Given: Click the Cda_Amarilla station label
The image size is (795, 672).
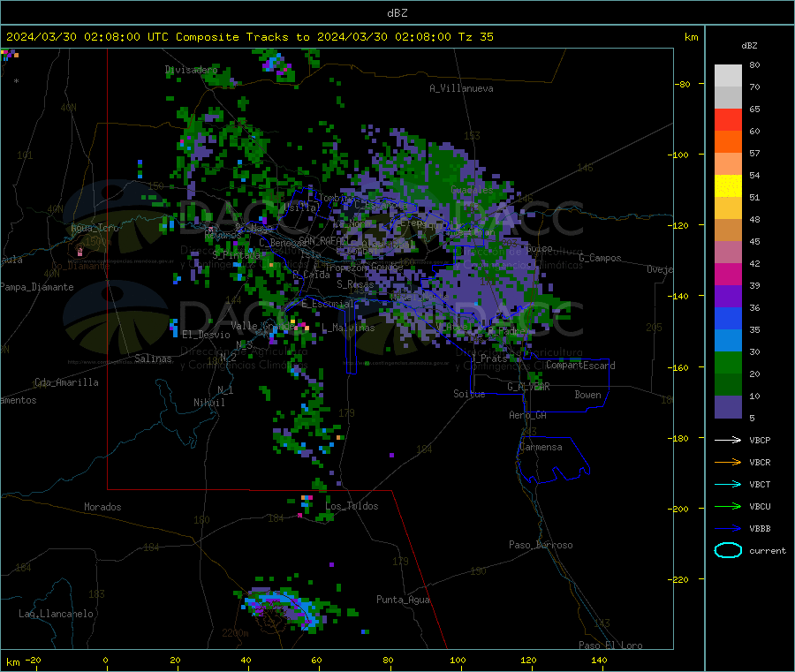Looking at the screenshot, I should [66, 382].
